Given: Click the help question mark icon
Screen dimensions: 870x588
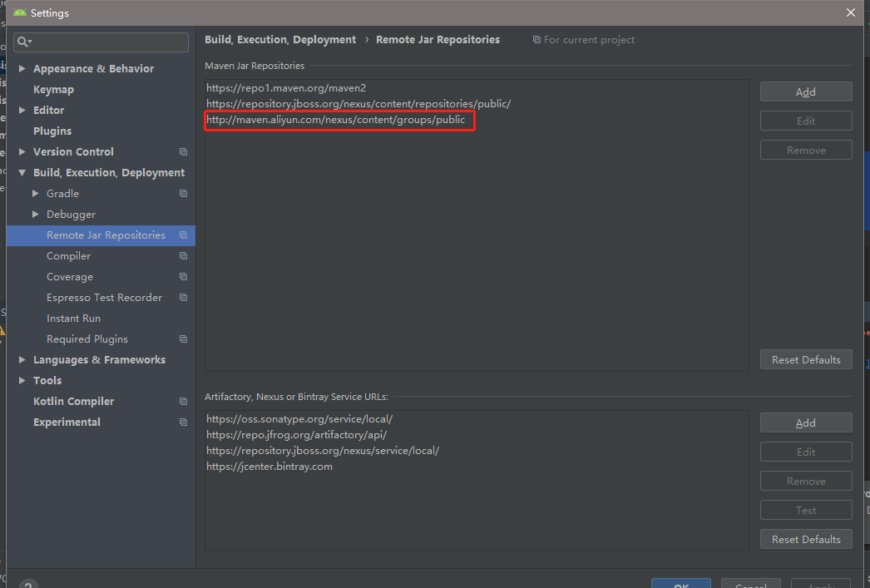Looking at the screenshot, I should [28, 584].
